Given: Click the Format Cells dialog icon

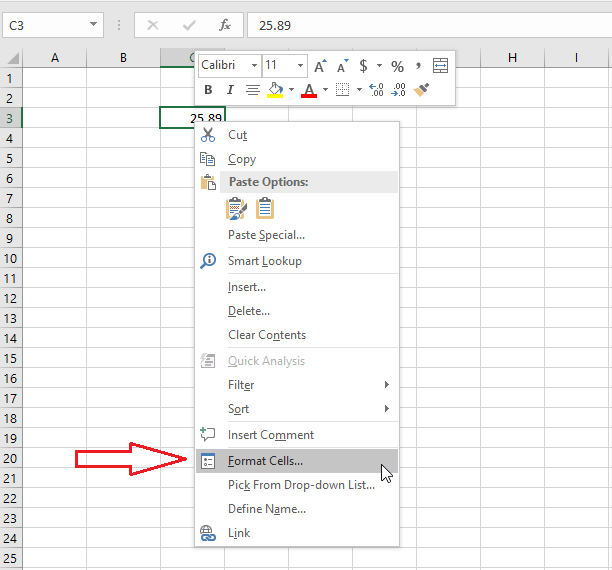Looking at the screenshot, I should tap(208, 461).
